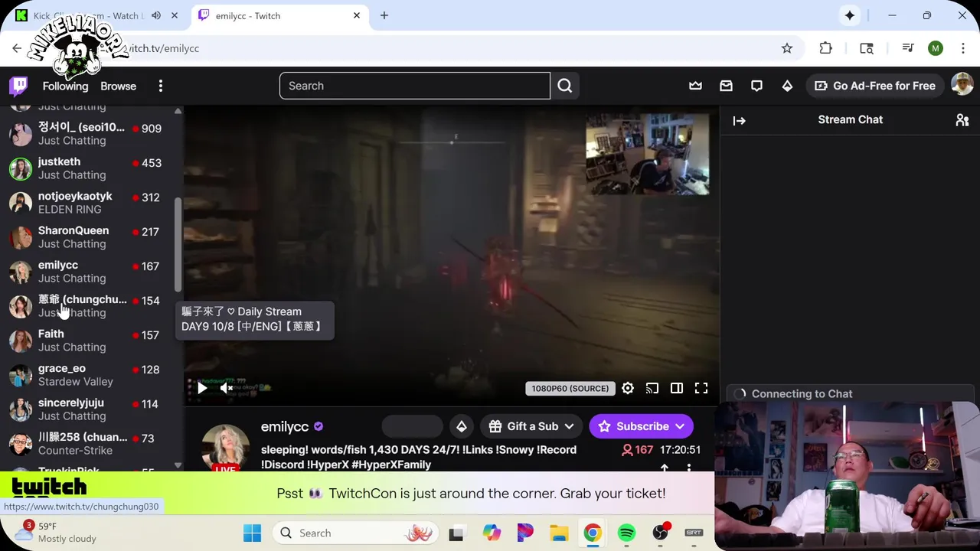This screenshot has height=551, width=980.
Task: Open the emilycc channel name link
Action: click(x=285, y=427)
